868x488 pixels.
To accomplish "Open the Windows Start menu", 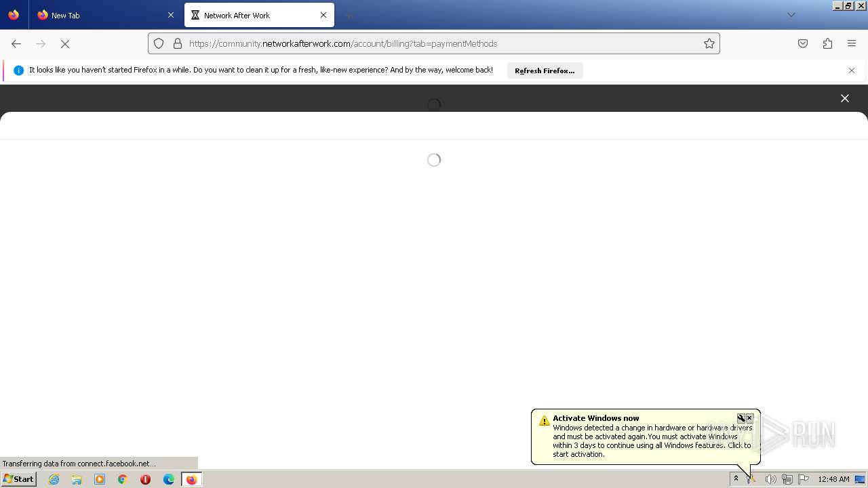I will tap(18, 479).
